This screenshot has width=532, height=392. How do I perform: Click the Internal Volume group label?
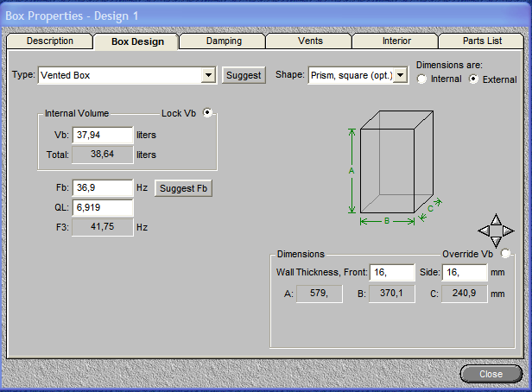[77, 113]
